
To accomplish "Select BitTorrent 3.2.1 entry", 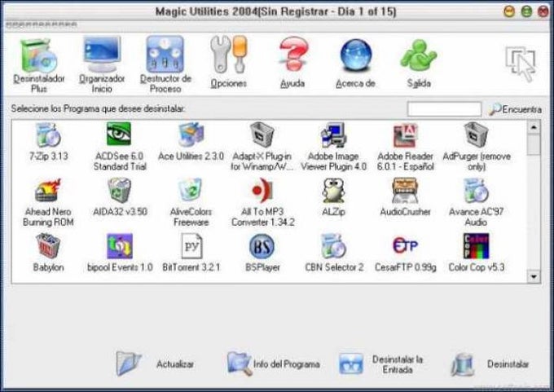I will click(191, 253).
